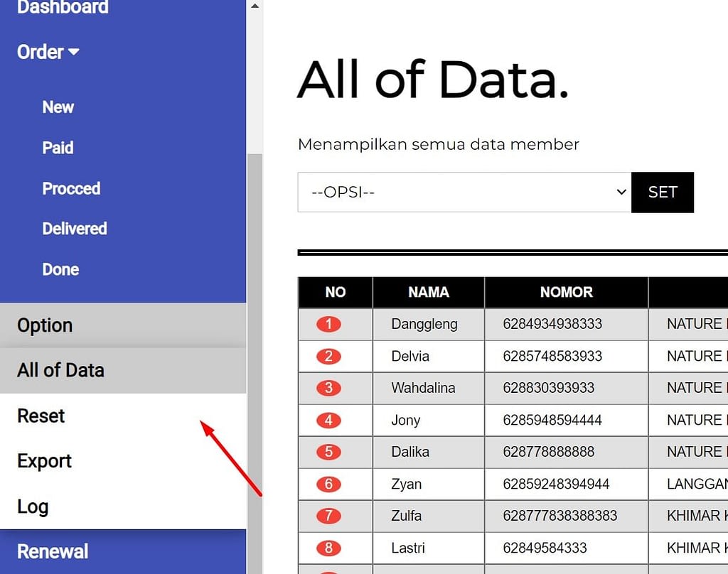Click the Reset submenu item
The width and height of the screenshot is (728, 574).
click(x=123, y=416)
